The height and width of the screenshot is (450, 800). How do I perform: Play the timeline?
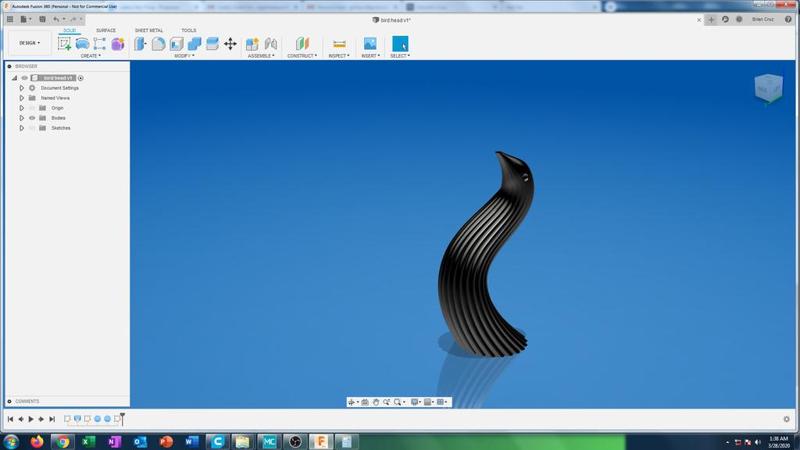pyautogui.click(x=31, y=419)
